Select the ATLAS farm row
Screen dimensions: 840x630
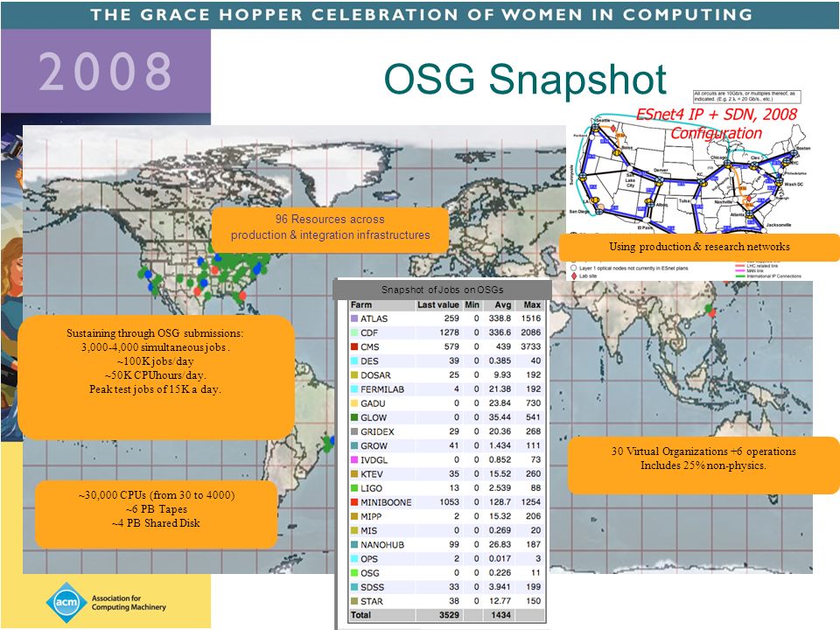[446, 318]
